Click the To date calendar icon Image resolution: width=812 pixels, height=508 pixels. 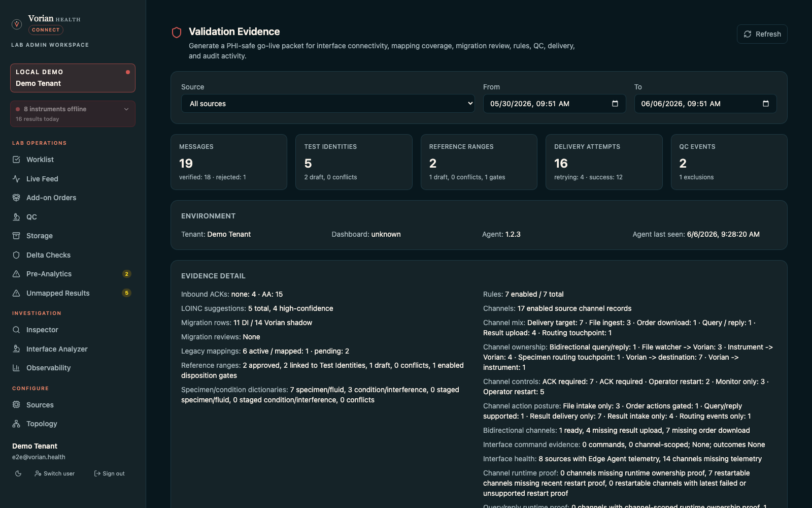(x=766, y=104)
